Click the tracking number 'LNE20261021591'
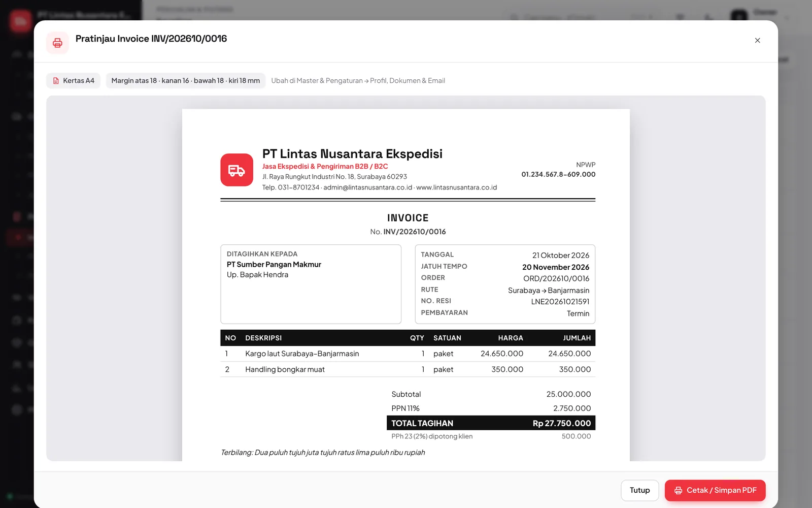 click(x=560, y=302)
